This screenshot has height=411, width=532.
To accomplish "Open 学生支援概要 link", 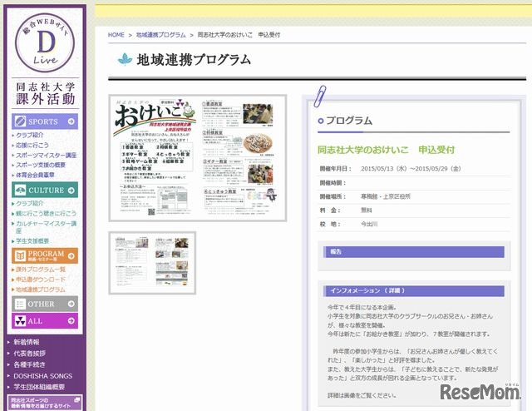I will point(32,240).
